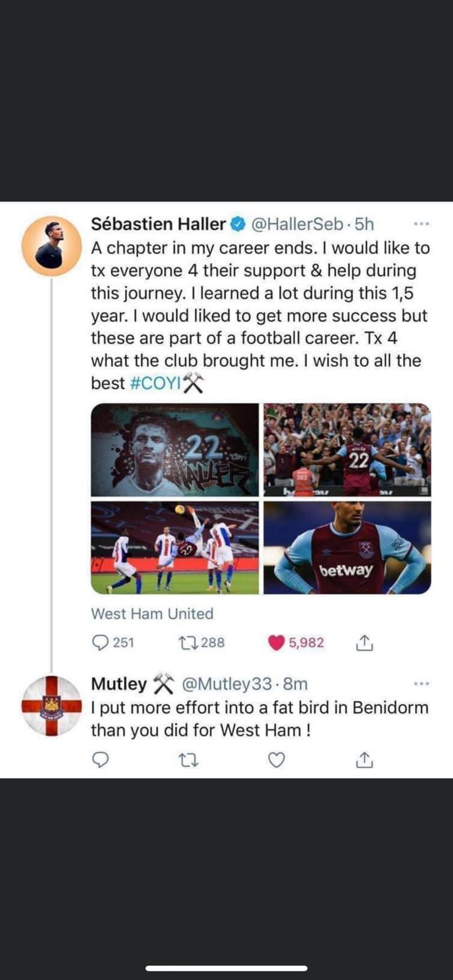The width and height of the screenshot is (453, 980).
Task: Open the @Mutley33 handle
Action: coord(226,684)
